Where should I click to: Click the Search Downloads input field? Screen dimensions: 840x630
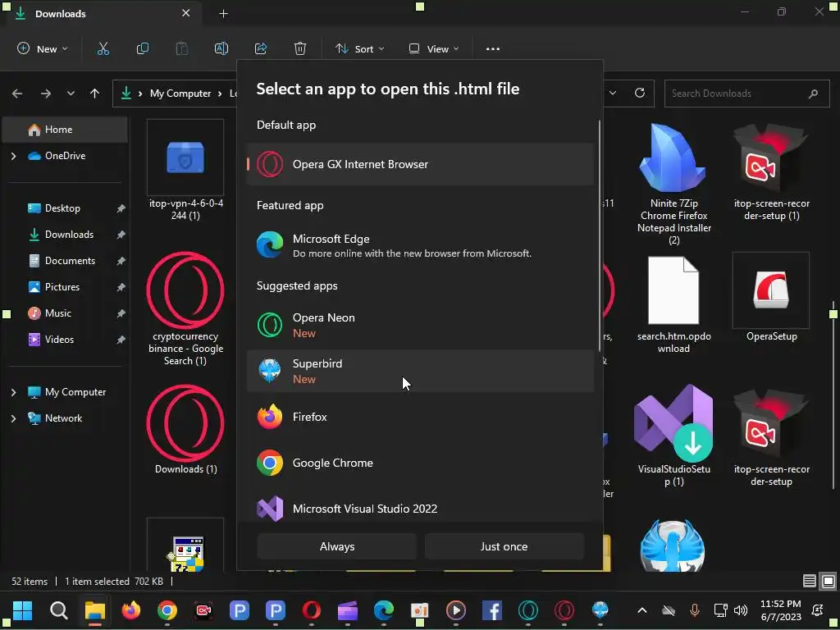[746, 94]
